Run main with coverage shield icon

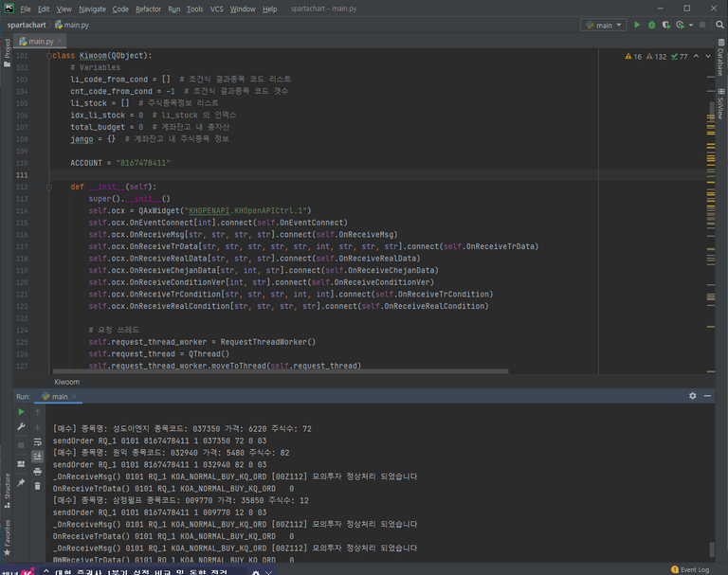pyautogui.click(x=665, y=25)
